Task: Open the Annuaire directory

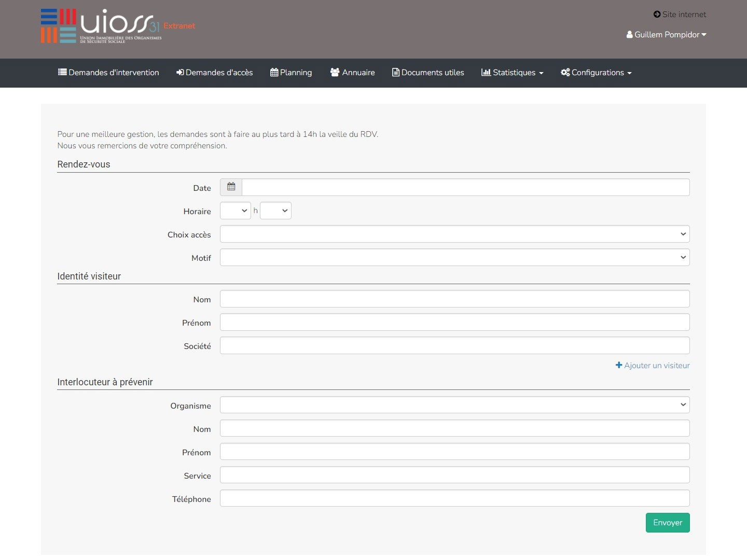Action: pyautogui.click(x=352, y=73)
